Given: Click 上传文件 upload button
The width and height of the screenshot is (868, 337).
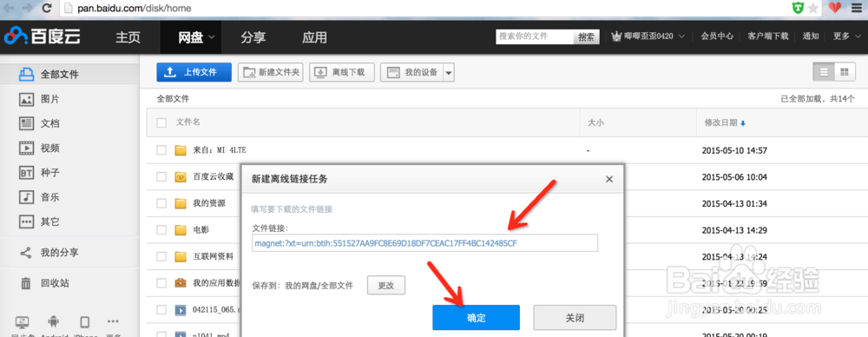Looking at the screenshot, I should (x=194, y=72).
